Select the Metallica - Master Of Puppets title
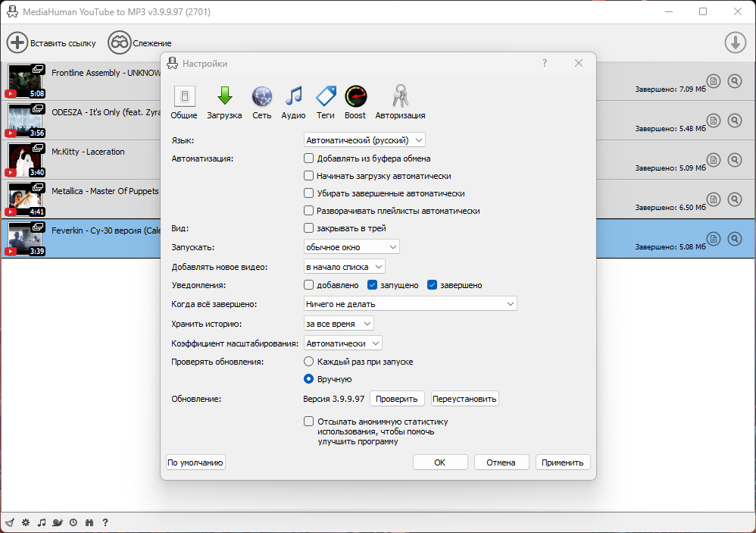Image resolution: width=756 pixels, height=533 pixels. coord(105,191)
